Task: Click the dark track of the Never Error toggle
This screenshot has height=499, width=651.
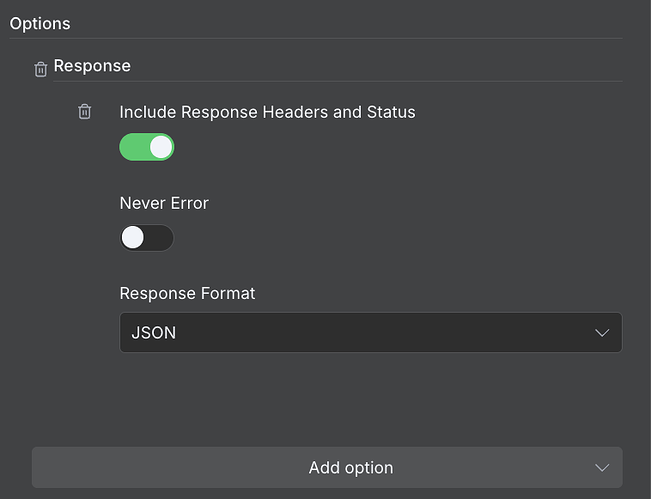Action: 161,238
